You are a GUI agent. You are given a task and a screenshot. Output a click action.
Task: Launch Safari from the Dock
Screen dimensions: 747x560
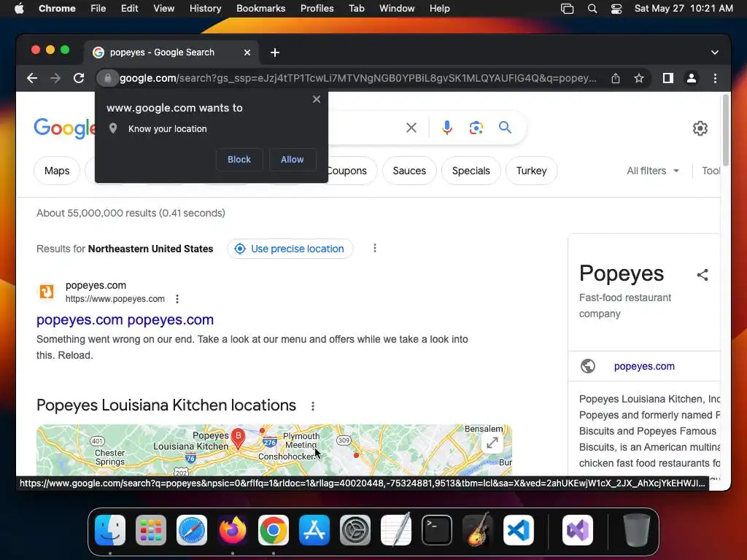point(192,530)
